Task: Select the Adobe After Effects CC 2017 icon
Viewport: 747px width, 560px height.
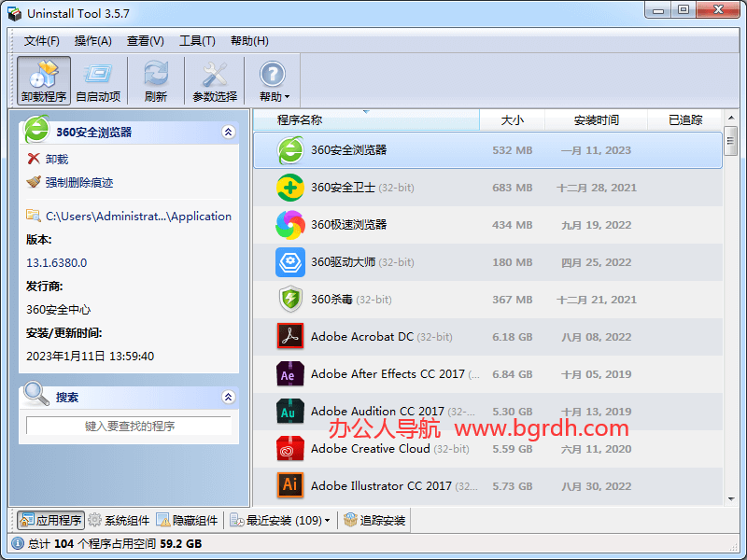Action: (x=290, y=374)
